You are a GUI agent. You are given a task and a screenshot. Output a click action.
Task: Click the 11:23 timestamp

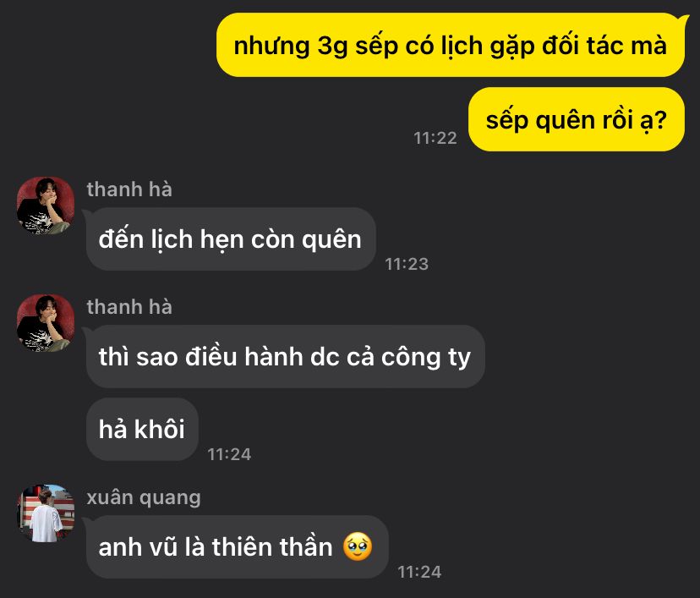[x=407, y=264]
